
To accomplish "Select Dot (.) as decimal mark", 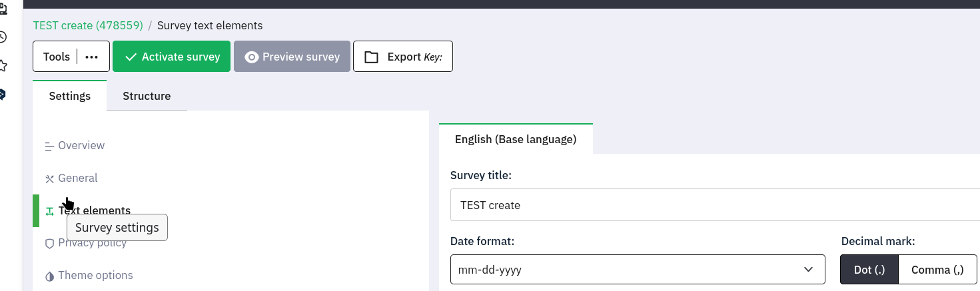I will (x=869, y=270).
